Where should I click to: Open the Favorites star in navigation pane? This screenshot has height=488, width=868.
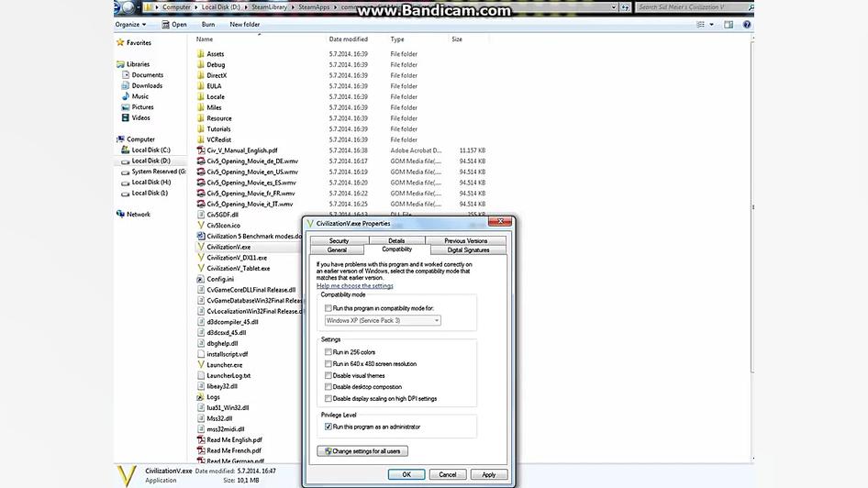(120, 42)
